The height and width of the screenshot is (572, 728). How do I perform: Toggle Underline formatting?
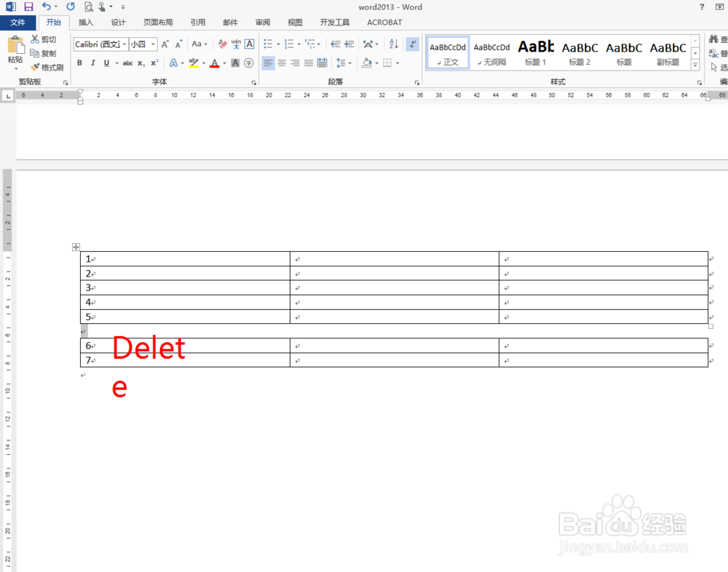pos(106,63)
